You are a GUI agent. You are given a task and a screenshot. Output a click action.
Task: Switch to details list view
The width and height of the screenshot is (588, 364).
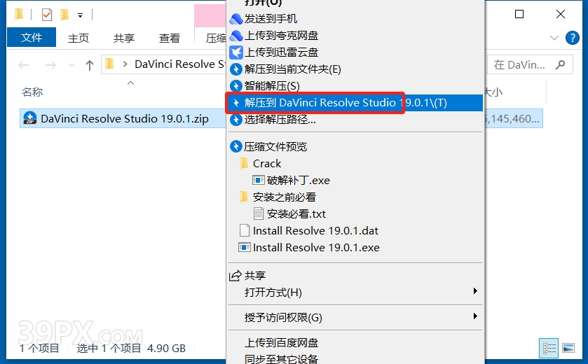[x=549, y=349]
